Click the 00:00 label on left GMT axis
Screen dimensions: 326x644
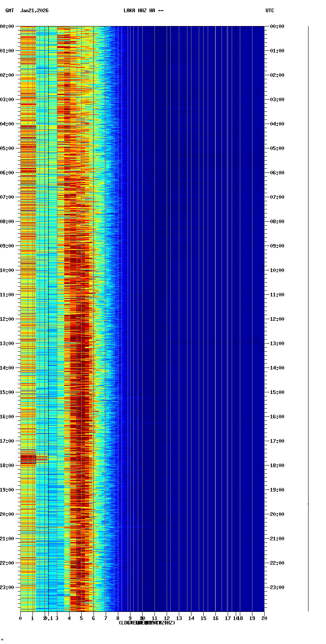click(7, 26)
